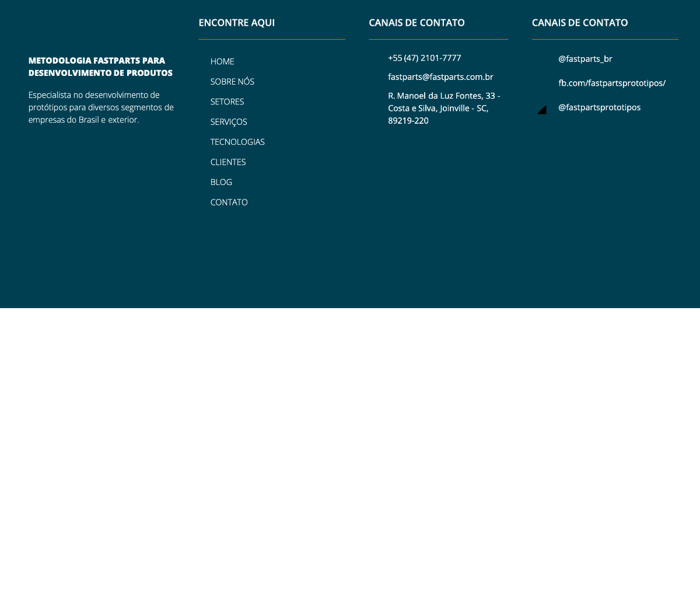Screen dimensions: 700x608
Task: Click the 'Especialista no desenvolvimento de protótipos' paragraph
Action: pos(101,107)
